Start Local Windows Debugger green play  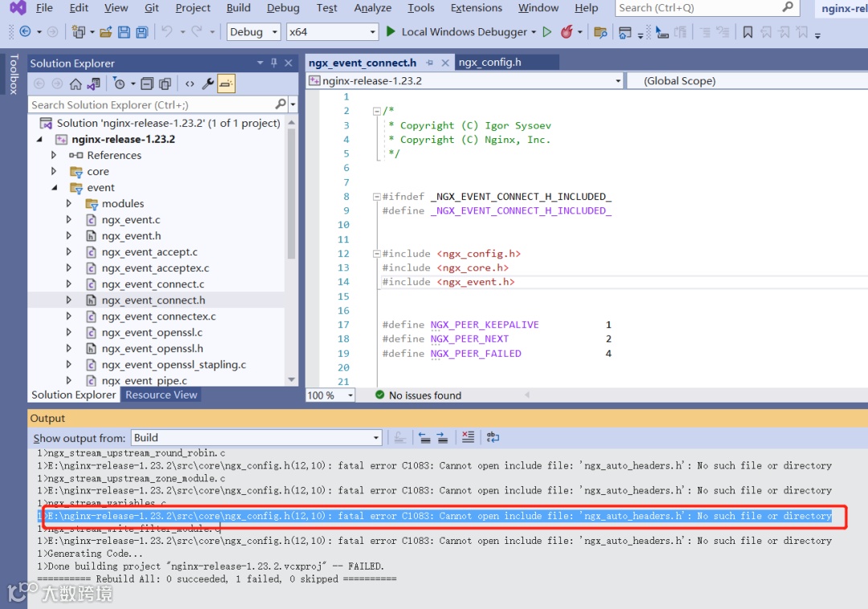[x=391, y=31]
